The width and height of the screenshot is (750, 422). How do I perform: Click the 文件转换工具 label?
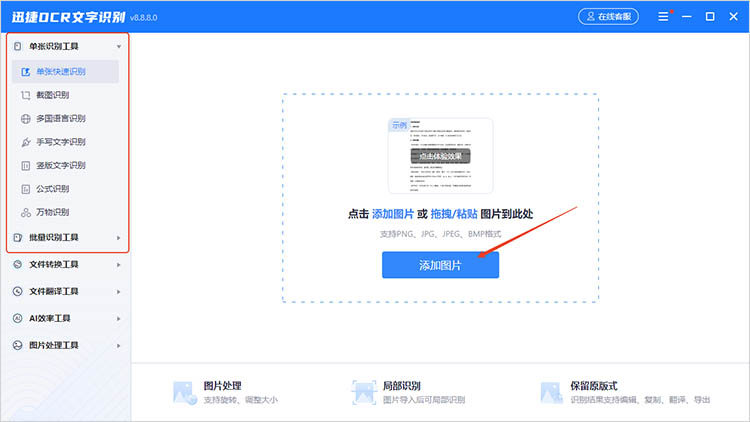click(x=54, y=264)
